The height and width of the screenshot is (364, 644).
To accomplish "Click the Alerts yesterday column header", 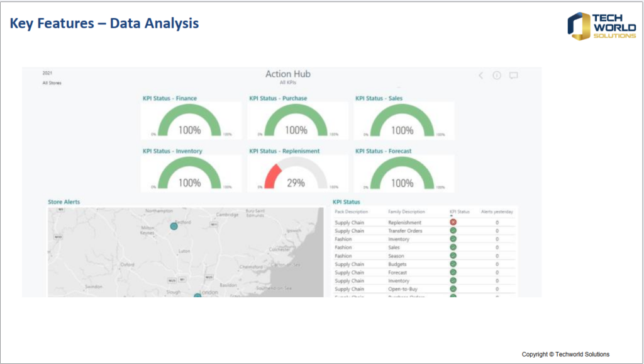I will tap(497, 212).
